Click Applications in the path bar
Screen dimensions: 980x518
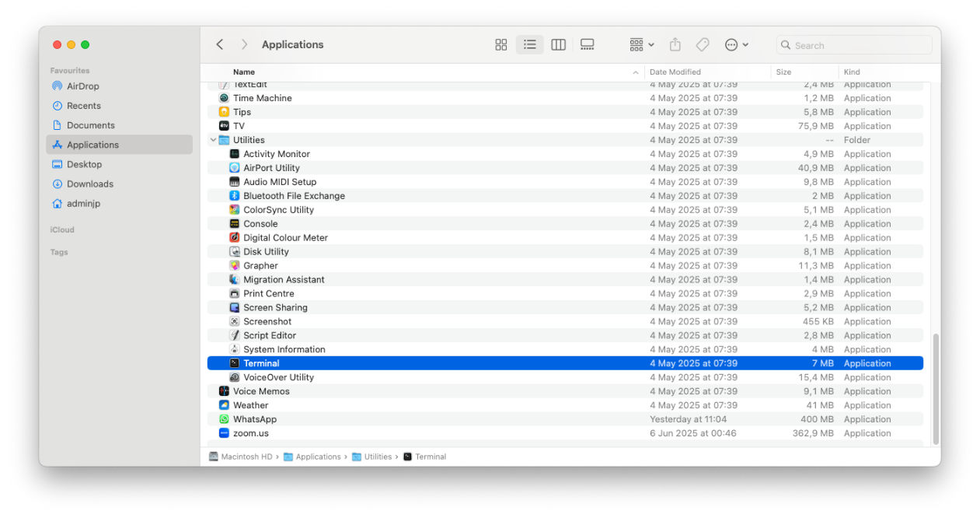point(312,457)
